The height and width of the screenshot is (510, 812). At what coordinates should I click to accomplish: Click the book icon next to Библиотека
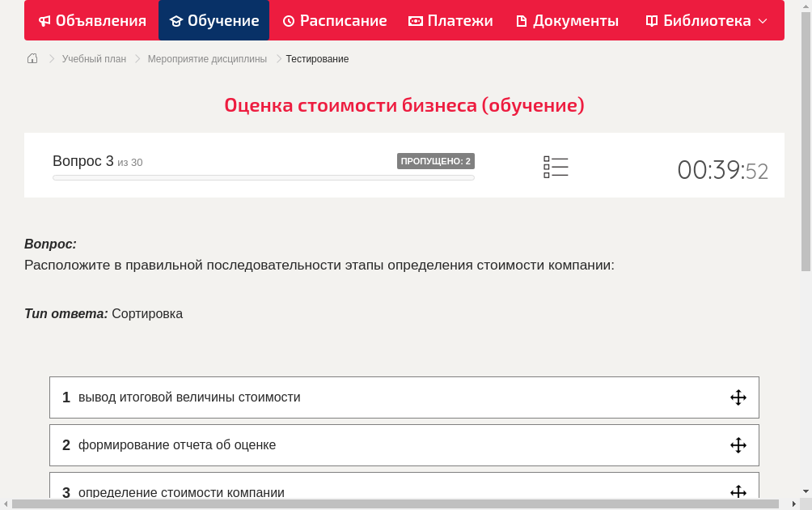pyautogui.click(x=651, y=20)
